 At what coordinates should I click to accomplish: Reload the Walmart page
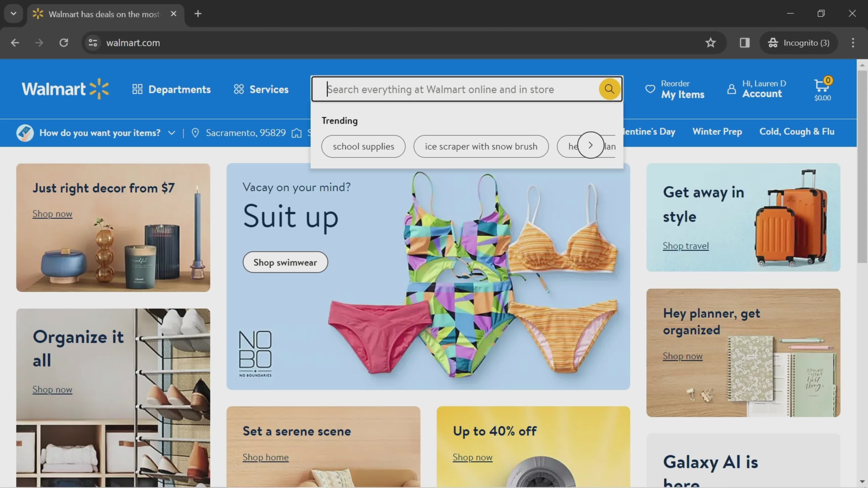[x=64, y=43]
